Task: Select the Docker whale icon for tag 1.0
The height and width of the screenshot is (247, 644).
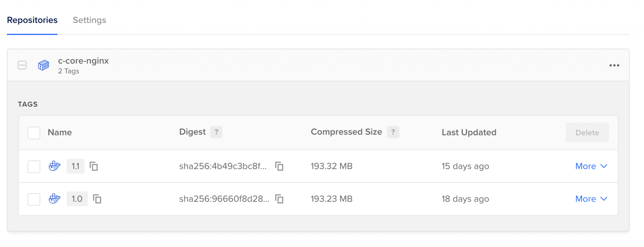Action: (x=54, y=199)
